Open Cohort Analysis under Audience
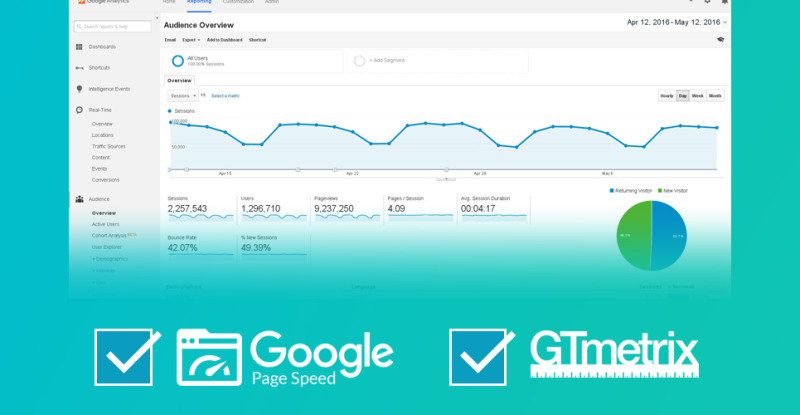 pos(109,236)
